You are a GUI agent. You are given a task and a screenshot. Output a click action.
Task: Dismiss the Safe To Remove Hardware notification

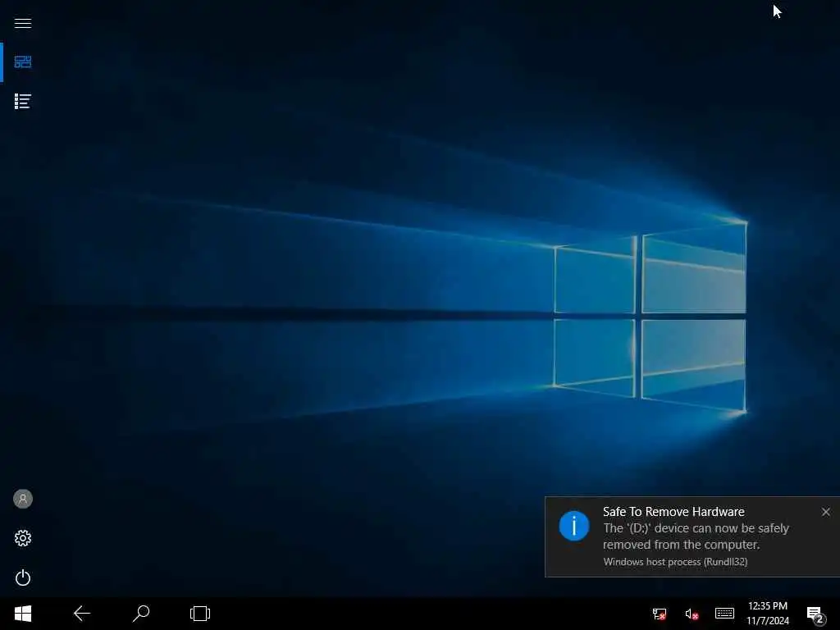click(x=825, y=512)
